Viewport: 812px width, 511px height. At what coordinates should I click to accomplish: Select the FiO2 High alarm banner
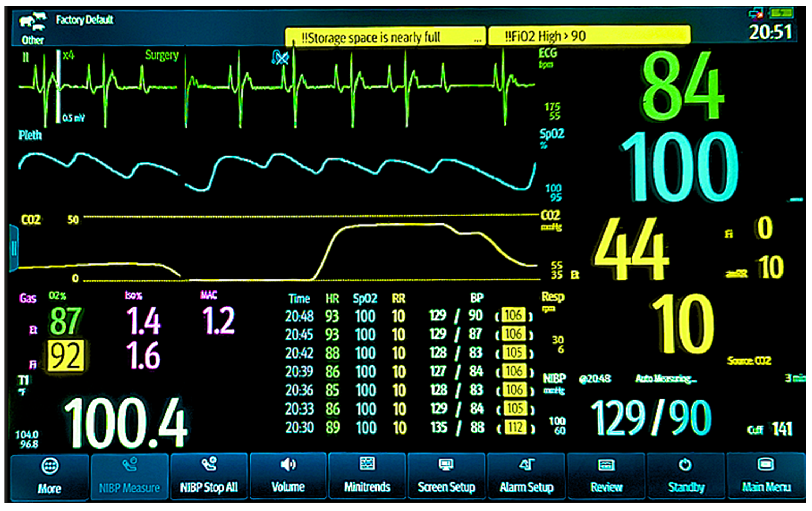click(589, 36)
